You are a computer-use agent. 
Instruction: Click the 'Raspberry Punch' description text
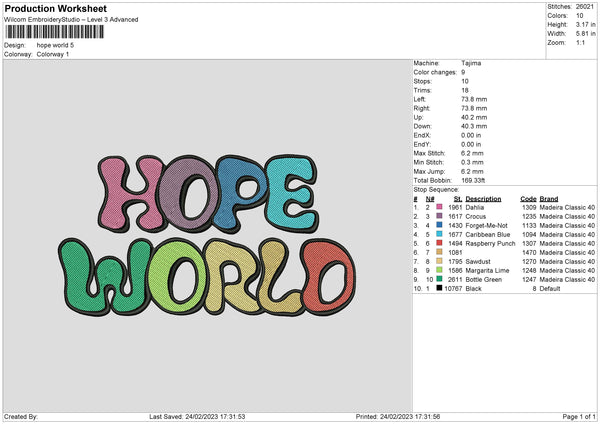tap(491, 243)
